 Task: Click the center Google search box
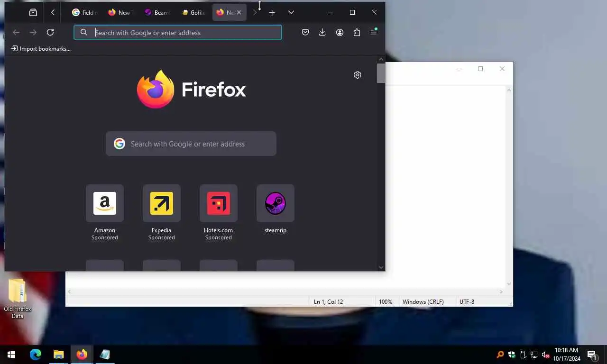coord(191,144)
